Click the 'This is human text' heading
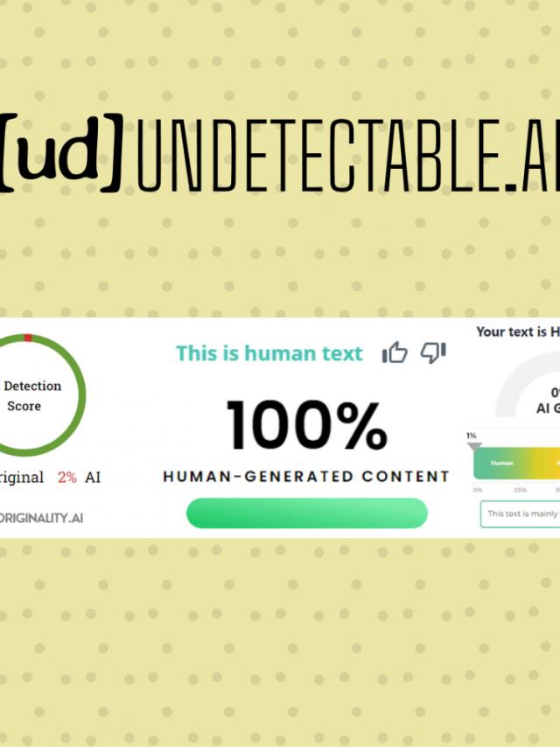 click(269, 353)
